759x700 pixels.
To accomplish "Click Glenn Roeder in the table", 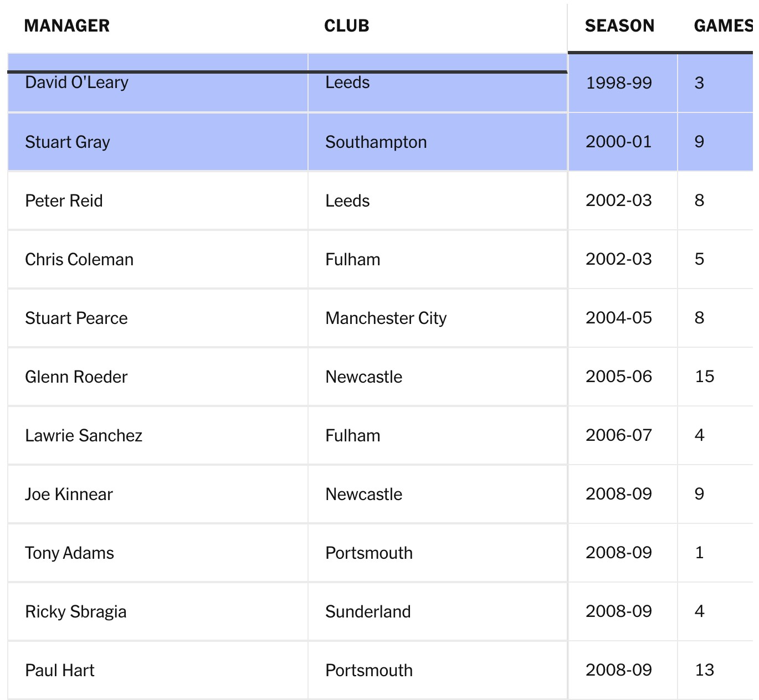I will tap(76, 377).
